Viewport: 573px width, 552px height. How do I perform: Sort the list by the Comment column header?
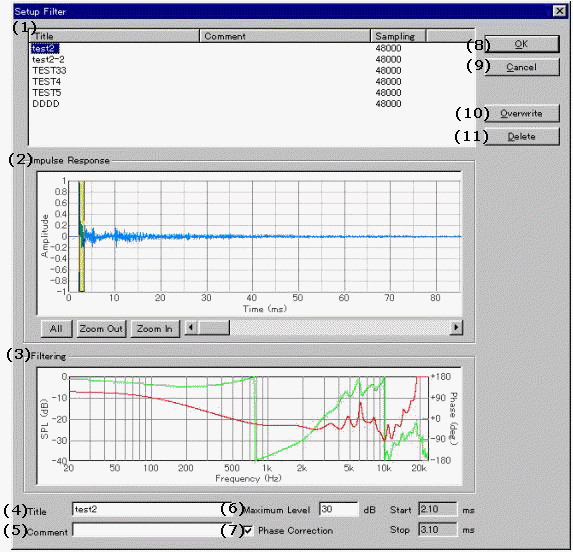[x=285, y=36]
